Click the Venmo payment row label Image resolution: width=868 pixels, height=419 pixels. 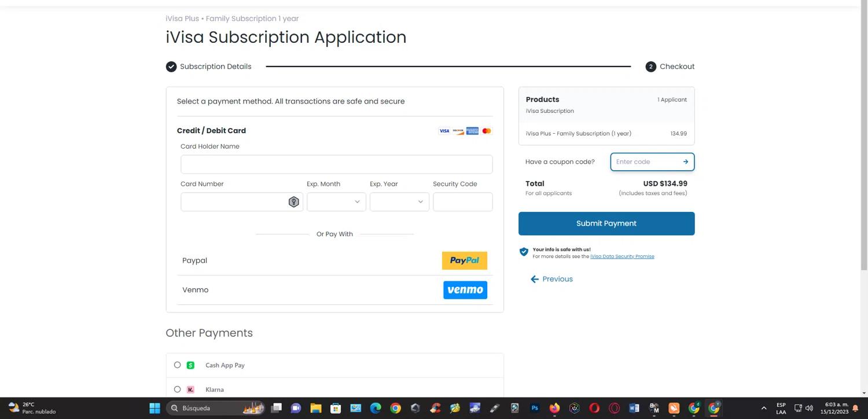point(195,290)
